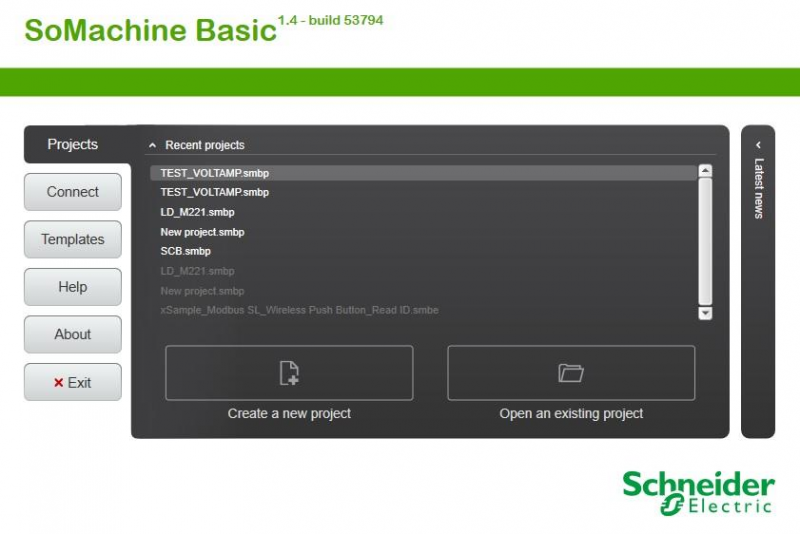Open the Templates section
This screenshot has height=534, width=800.
click(73, 239)
